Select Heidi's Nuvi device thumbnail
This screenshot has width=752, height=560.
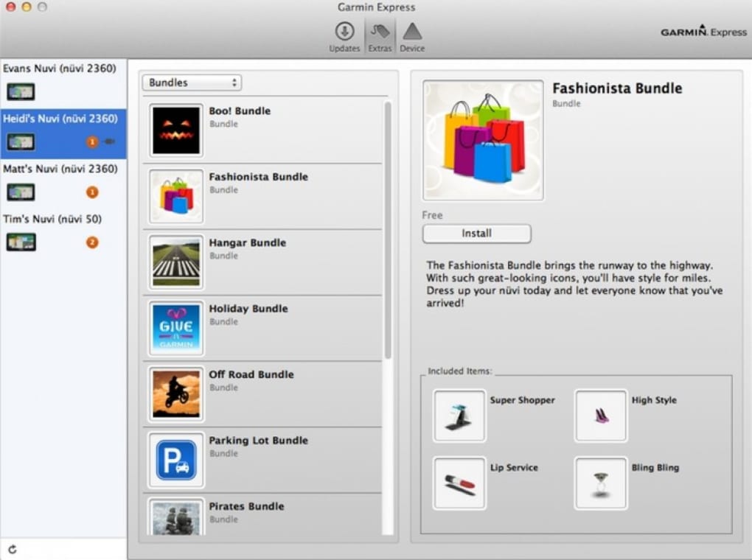21,142
